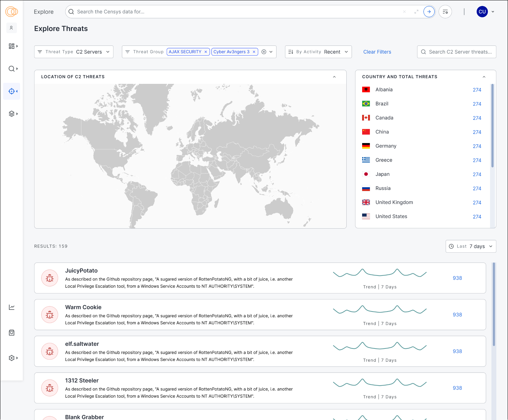
Task: Expand the search bar editor icon
Action: (416, 12)
